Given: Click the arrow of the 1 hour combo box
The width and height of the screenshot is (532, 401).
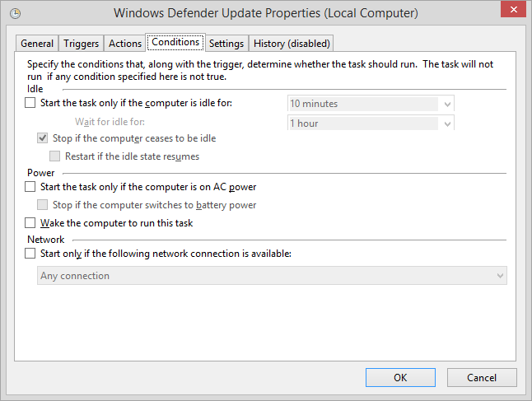Looking at the screenshot, I should [447, 124].
